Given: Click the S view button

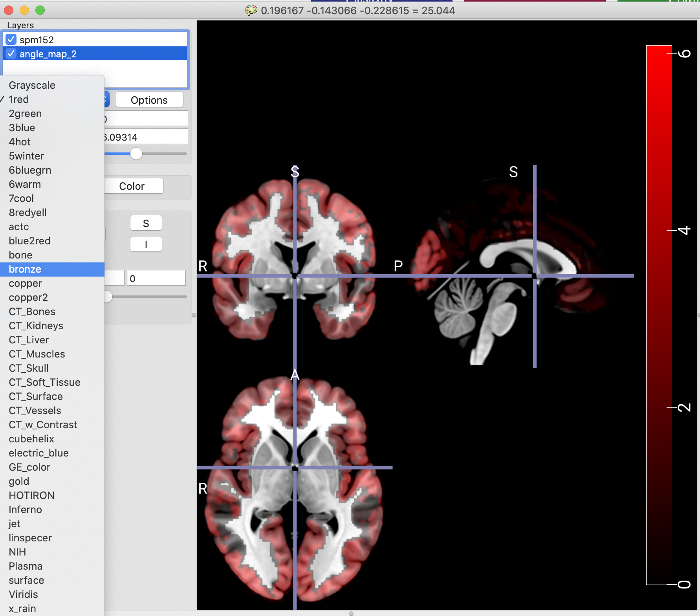Looking at the screenshot, I should click(146, 223).
